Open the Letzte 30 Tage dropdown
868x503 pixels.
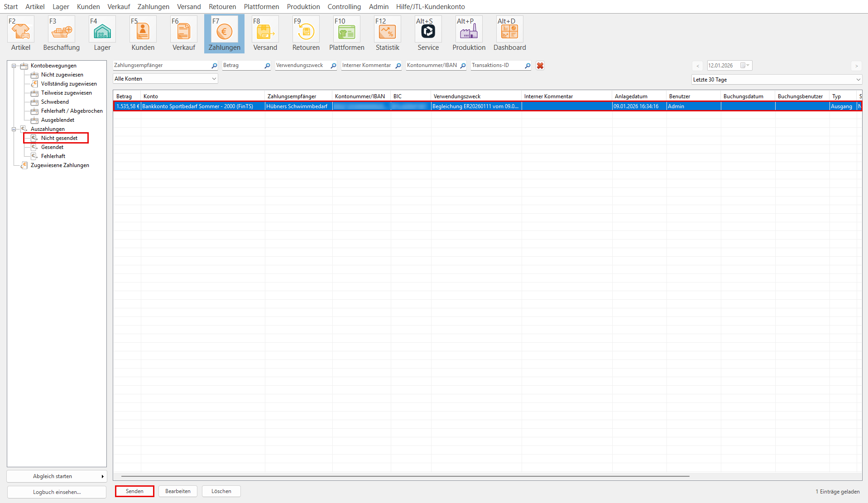pyautogui.click(x=776, y=80)
